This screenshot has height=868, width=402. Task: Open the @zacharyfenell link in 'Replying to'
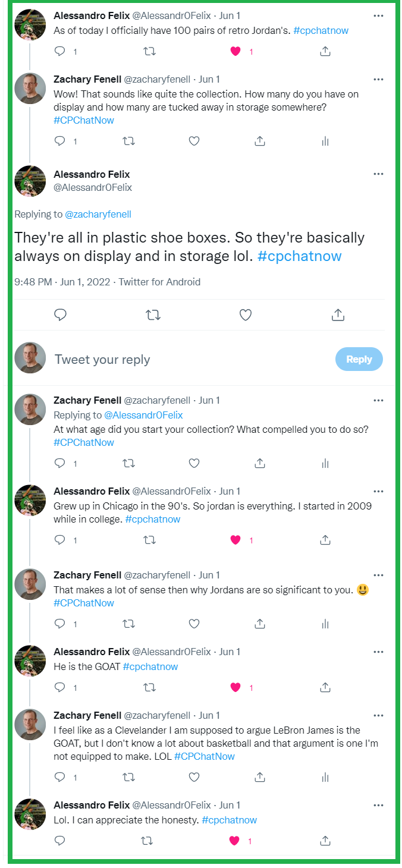pyautogui.click(x=98, y=214)
